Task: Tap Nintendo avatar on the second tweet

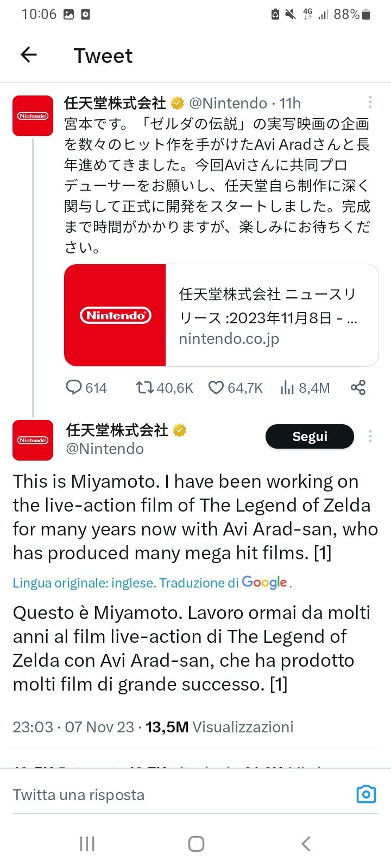Action: [33, 440]
